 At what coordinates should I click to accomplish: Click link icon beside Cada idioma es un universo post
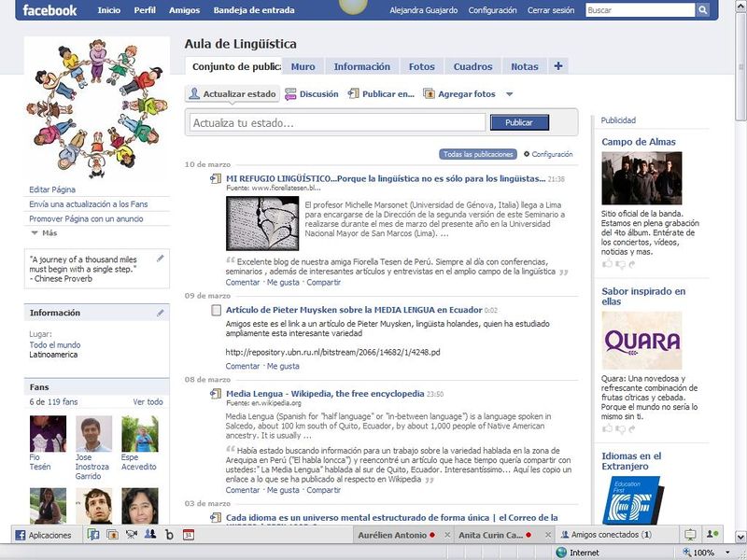click(x=216, y=518)
